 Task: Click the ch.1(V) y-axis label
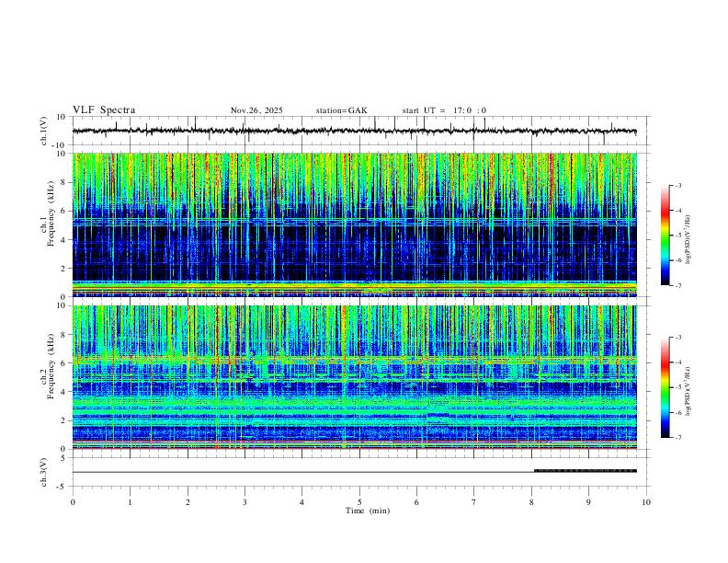coord(44,131)
